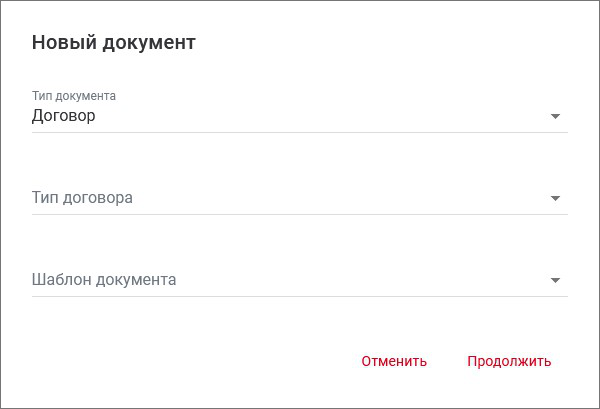Viewport: 600px width, 409px height.
Task: Cancel the new document dialog
Action: (x=394, y=361)
